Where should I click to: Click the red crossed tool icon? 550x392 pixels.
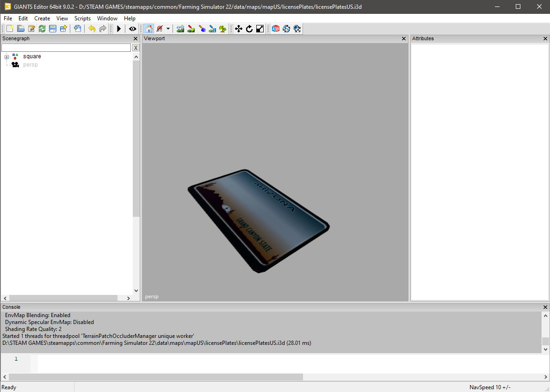click(160, 29)
